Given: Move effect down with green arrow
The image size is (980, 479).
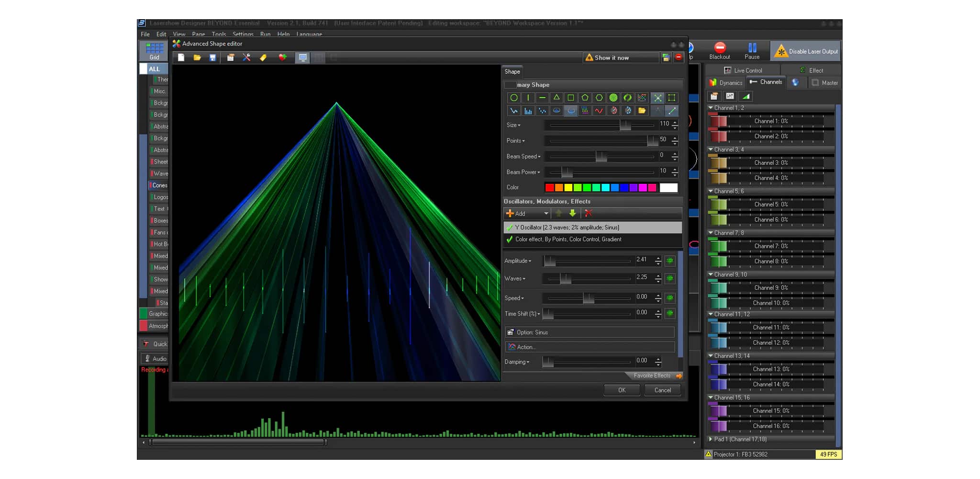Looking at the screenshot, I should coord(572,213).
